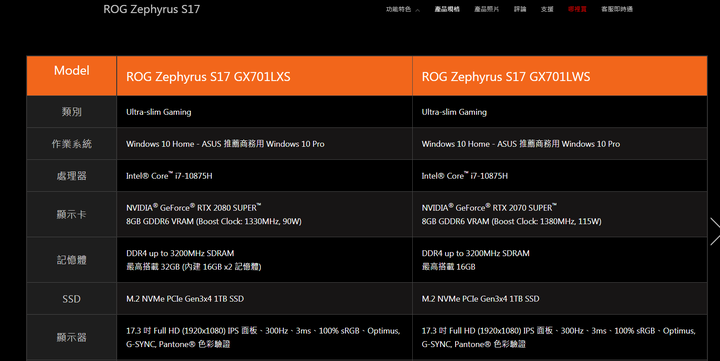
Task: Click the next arrow on right edge
Action: point(714,231)
